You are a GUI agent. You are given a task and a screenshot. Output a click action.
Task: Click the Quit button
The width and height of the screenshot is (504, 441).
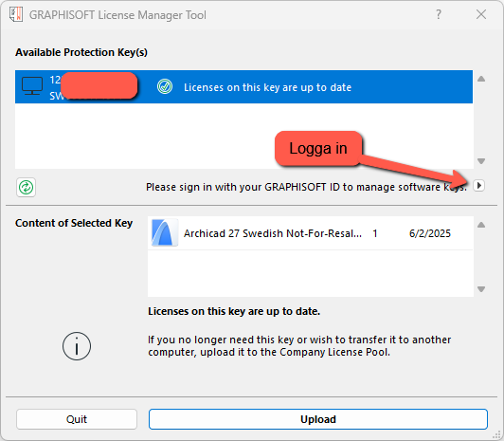(x=77, y=419)
